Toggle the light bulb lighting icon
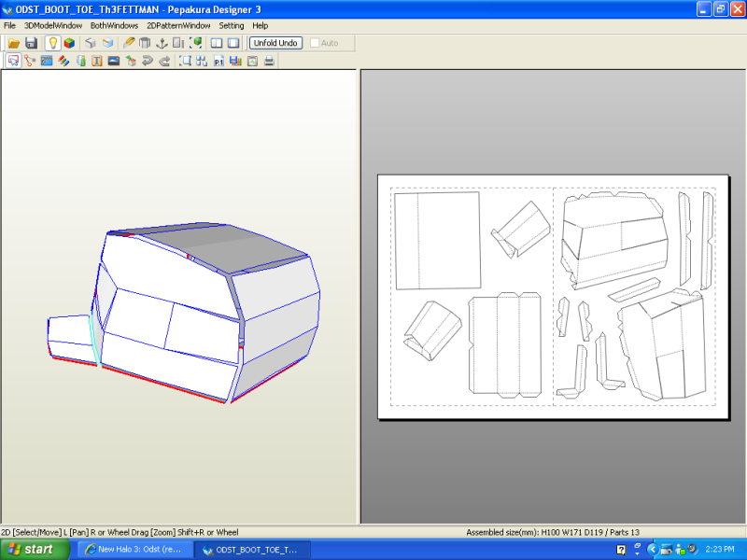Image resolution: width=747 pixels, height=560 pixels. 53,43
